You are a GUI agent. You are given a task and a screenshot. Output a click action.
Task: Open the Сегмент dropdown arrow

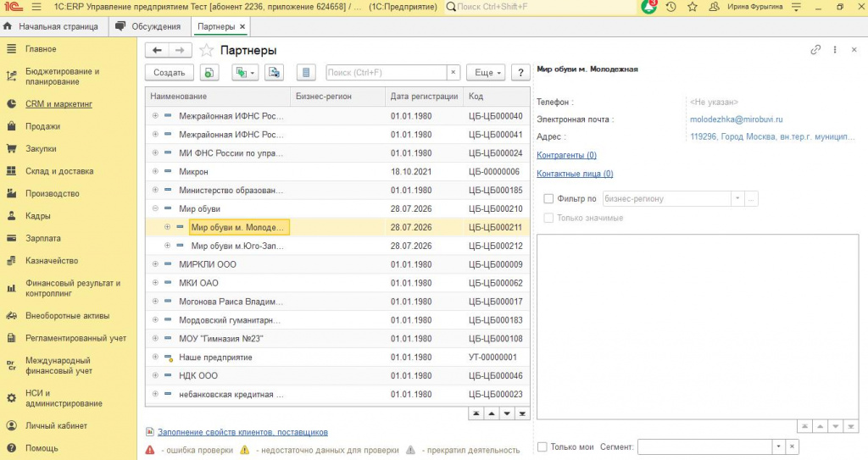click(779, 446)
